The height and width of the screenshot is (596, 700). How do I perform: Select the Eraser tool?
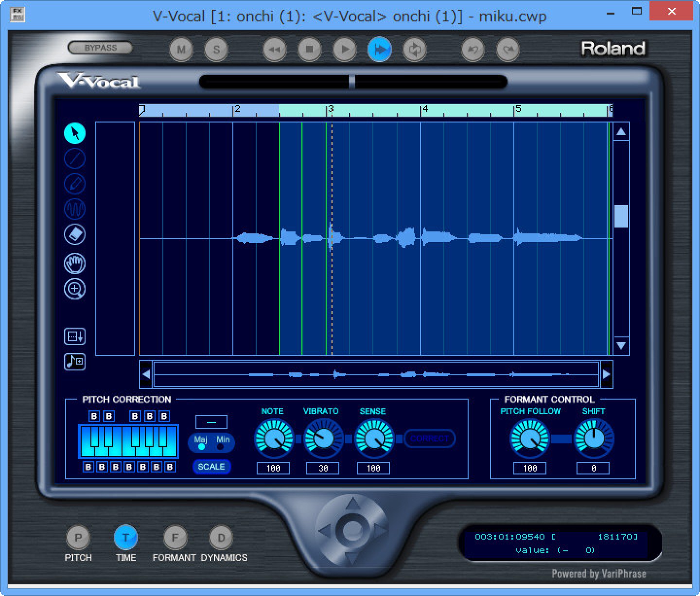coord(75,234)
